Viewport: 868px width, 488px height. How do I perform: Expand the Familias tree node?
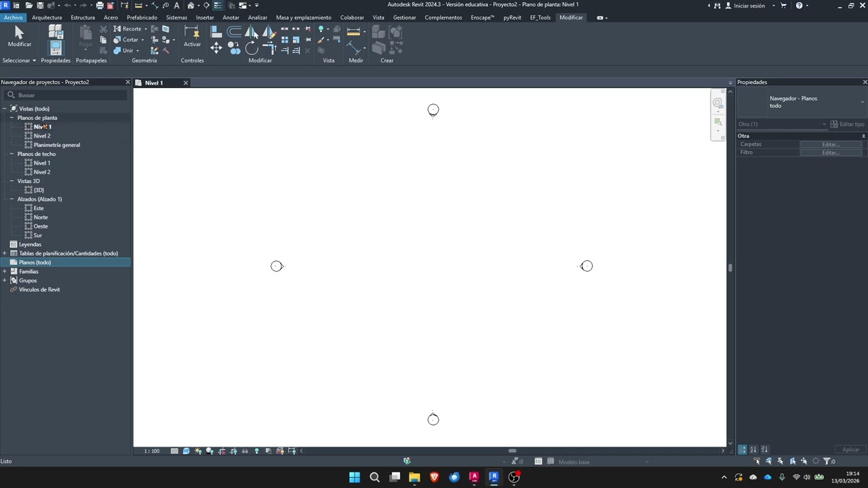point(5,271)
